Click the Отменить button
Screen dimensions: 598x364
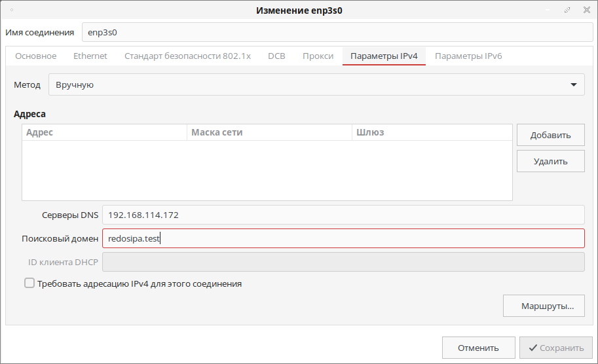click(x=478, y=348)
